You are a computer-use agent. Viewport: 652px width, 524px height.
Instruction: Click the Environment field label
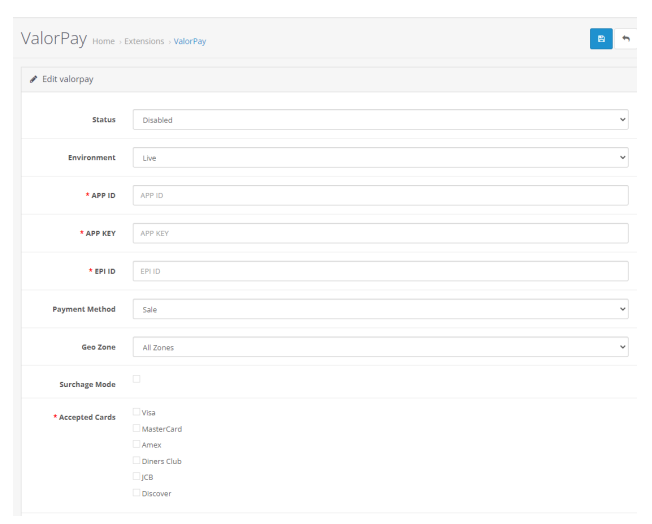click(x=92, y=158)
